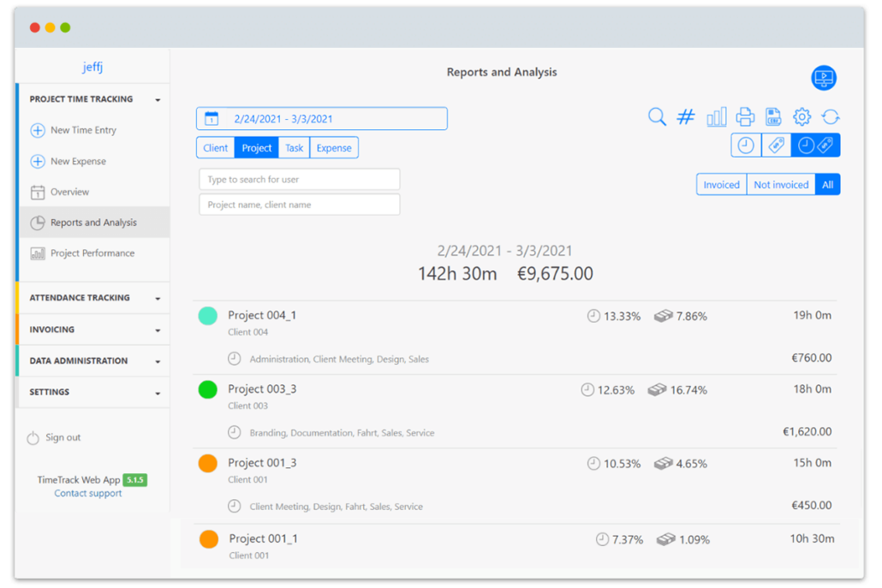Print the report using the printer icon
Screen dimensions: 882x588
tap(745, 117)
